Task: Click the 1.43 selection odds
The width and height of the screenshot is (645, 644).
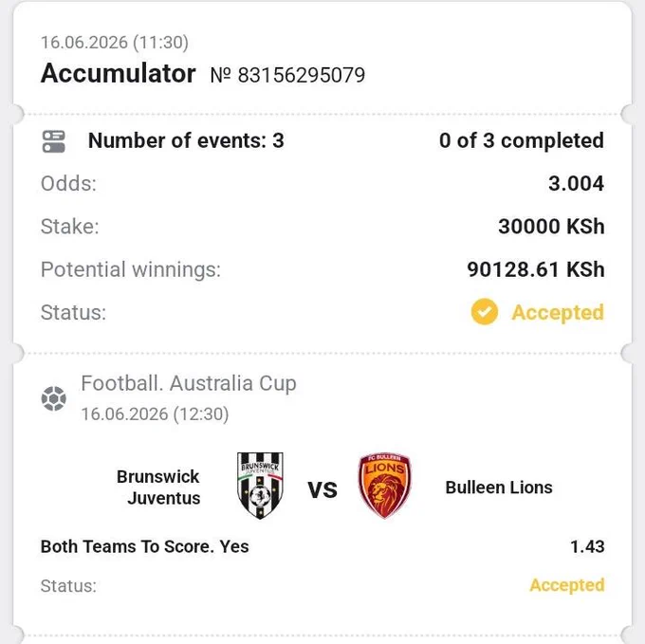Action: point(587,546)
